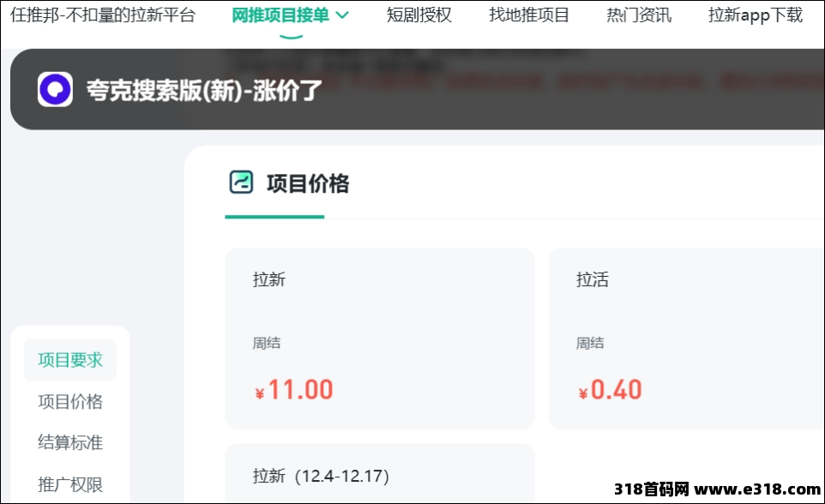Screen dimensions: 825x504
Task: Click the 拉新 price card label
Action: (269, 279)
